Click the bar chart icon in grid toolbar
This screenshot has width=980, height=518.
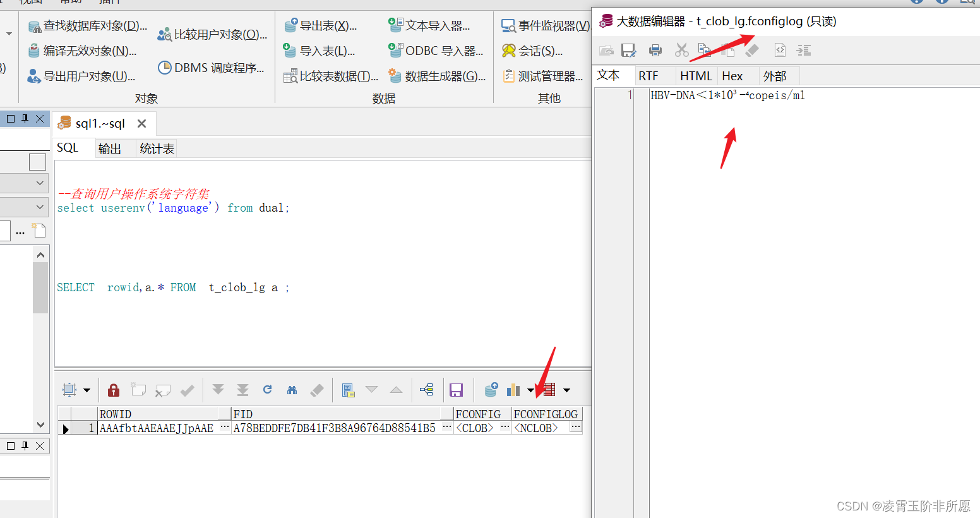[513, 390]
